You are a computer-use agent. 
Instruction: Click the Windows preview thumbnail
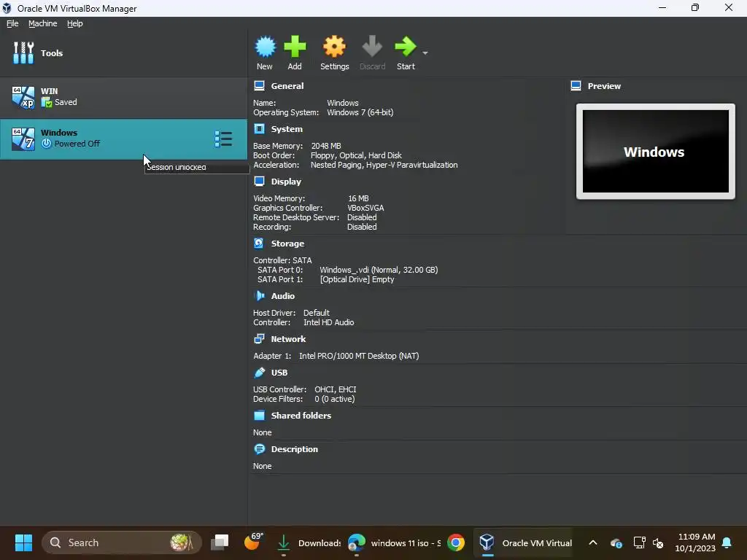click(656, 152)
